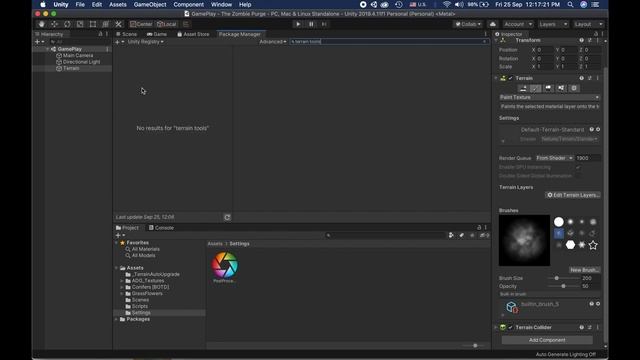This screenshot has width=640, height=360.
Task: Toggle Double Sided Global Illumination checkbox
Action: point(578,176)
